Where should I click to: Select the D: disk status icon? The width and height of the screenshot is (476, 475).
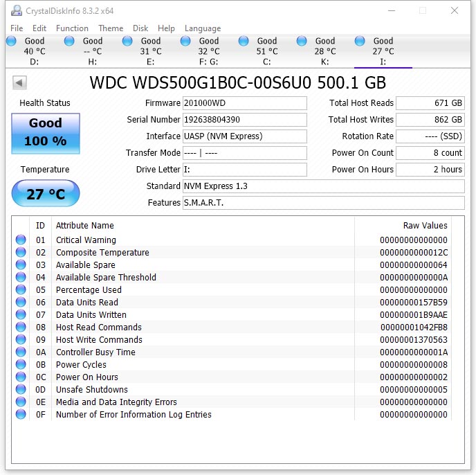12,41
